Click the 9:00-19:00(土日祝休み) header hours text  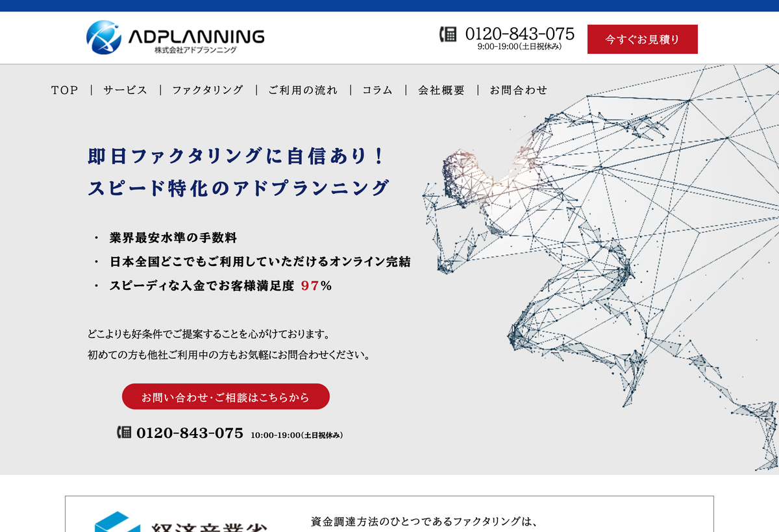(519, 47)
